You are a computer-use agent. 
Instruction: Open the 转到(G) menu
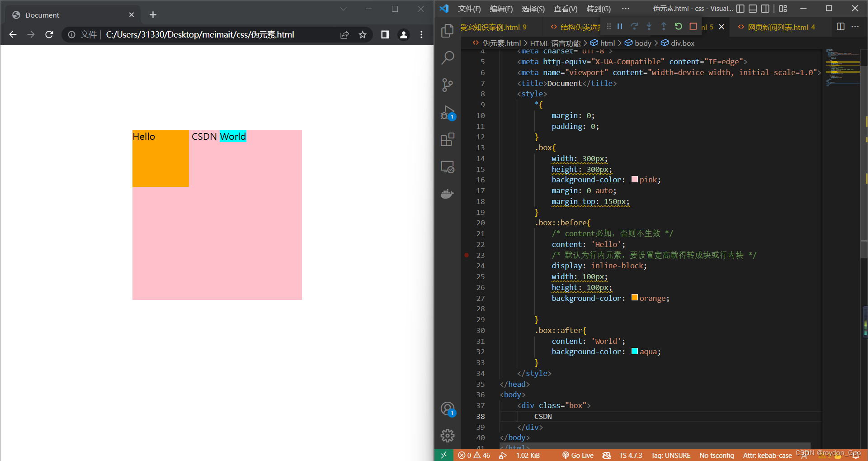(x=599, y=9)
